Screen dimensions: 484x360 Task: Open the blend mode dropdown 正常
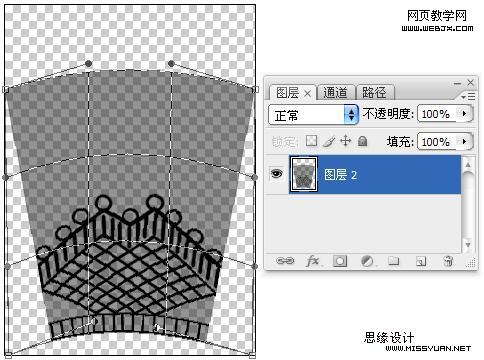pyautogui.click(x=313, y=115)
